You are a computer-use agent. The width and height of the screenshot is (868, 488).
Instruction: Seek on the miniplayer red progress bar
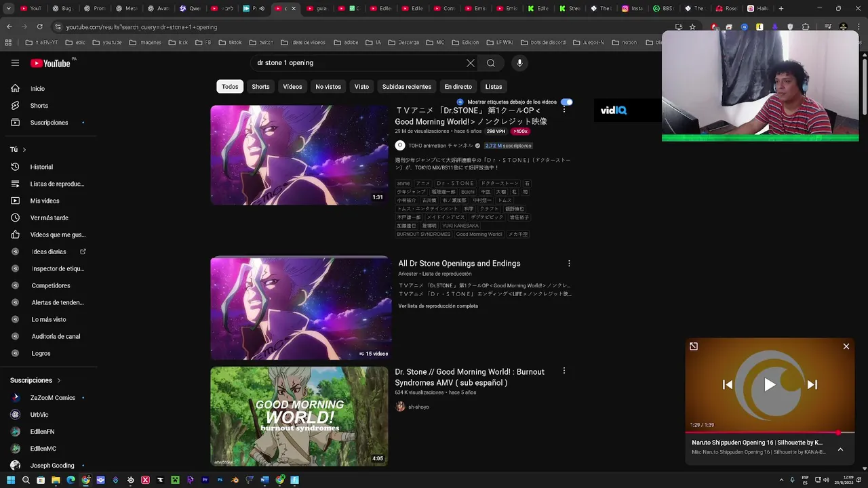click(x=770, y=432)
